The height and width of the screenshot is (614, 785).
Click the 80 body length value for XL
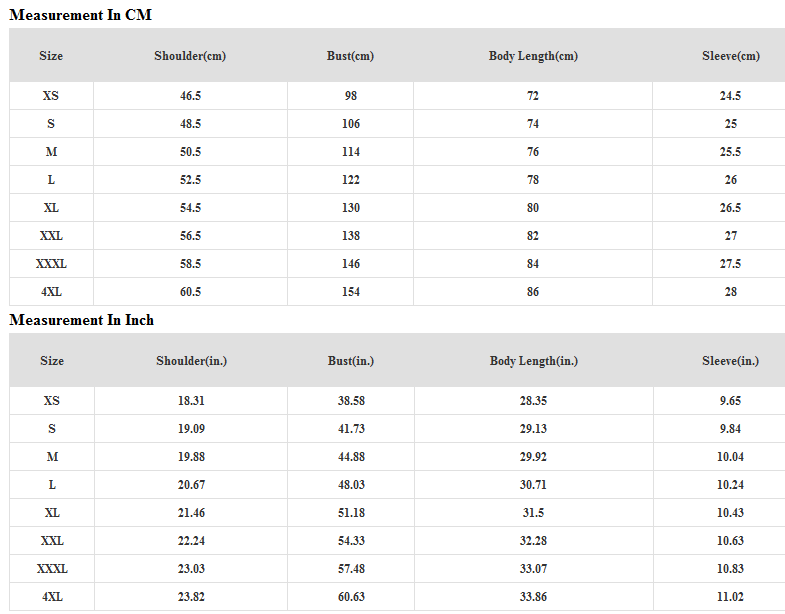coord(533,208)
